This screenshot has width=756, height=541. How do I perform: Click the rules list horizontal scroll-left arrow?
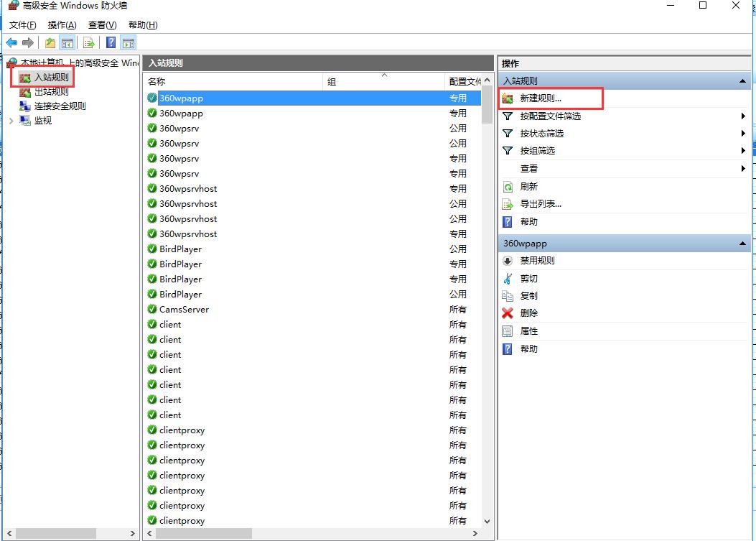149,534
